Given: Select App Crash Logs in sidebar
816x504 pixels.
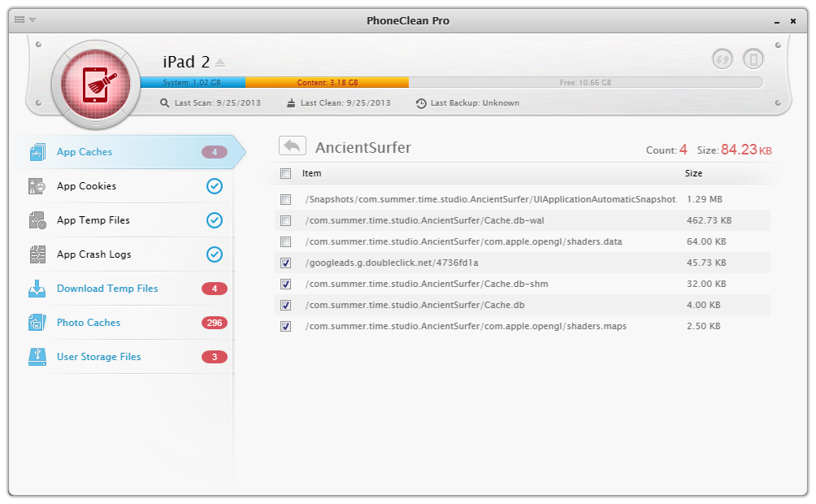Looking at the screenshot, I should click(x=93, y=254).
